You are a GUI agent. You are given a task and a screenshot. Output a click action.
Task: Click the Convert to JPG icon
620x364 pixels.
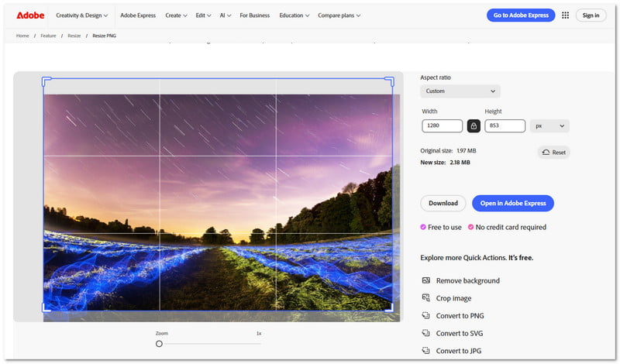click(425, 351)
